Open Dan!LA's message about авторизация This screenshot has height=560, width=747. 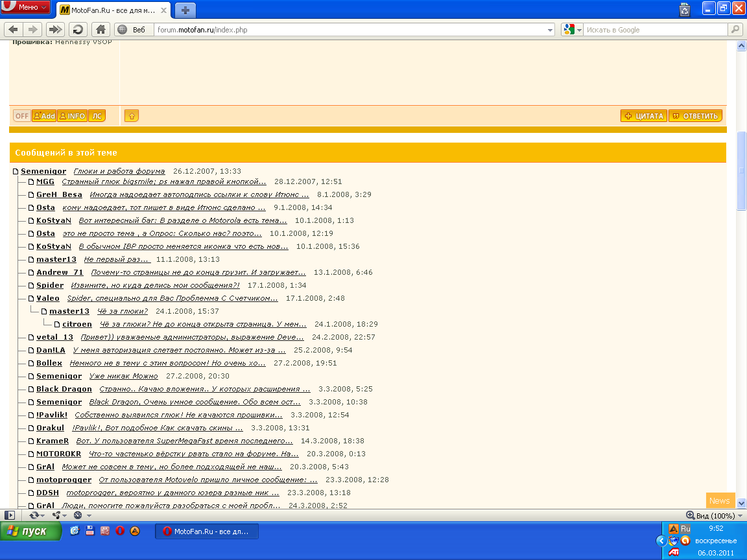coord(179,350)
